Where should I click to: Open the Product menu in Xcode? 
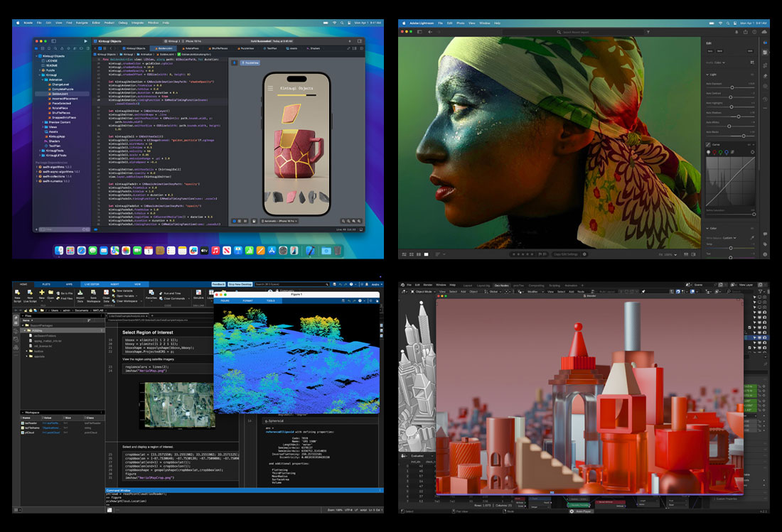pyautogui.click(x=109, y=22)
